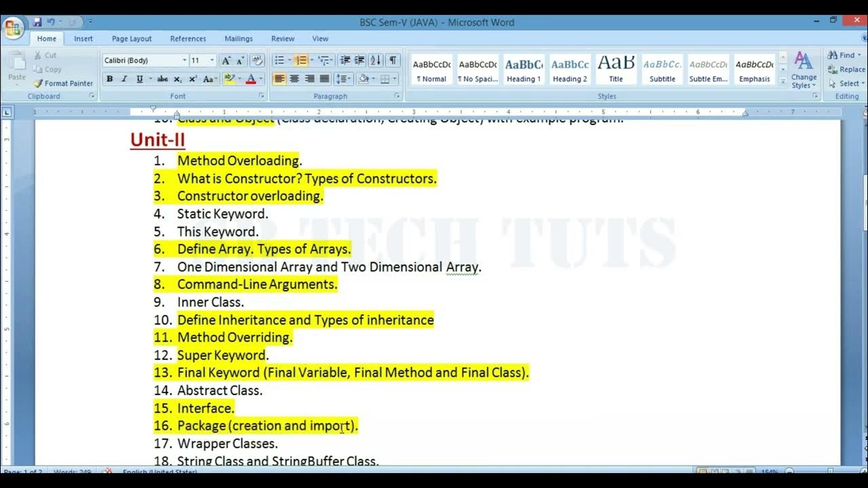Expand the font color dropdown arrow
The image size is (868, 488).
(261, 79)
